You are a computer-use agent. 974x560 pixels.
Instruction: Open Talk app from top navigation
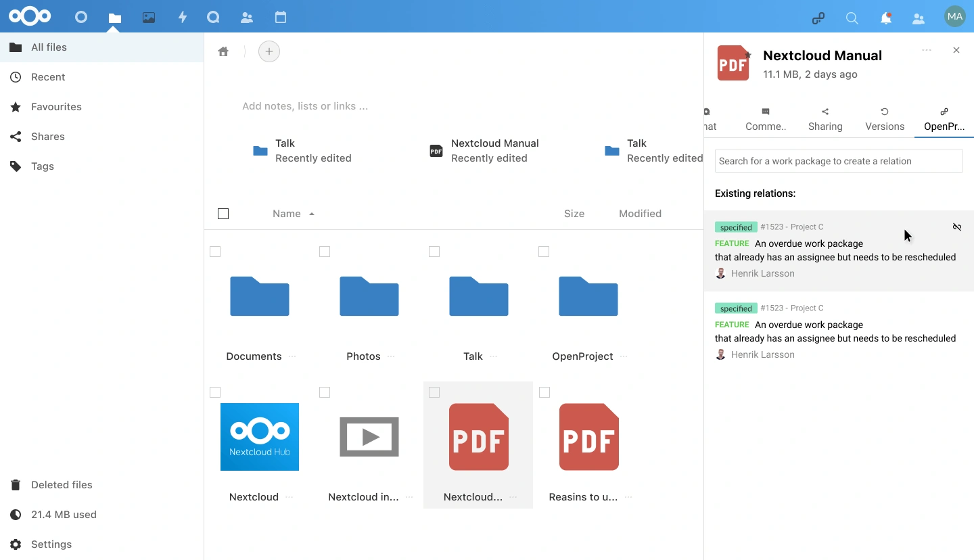214,18
